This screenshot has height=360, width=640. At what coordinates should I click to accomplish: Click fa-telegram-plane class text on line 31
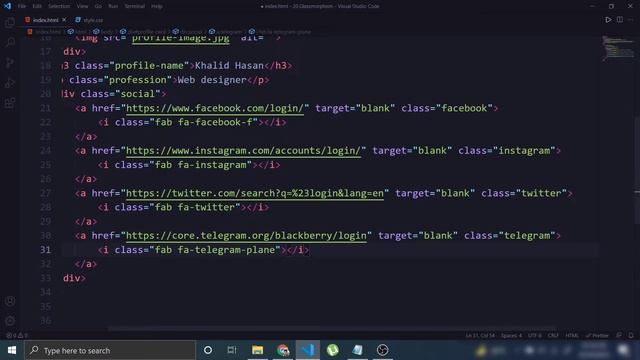[229, 250]
